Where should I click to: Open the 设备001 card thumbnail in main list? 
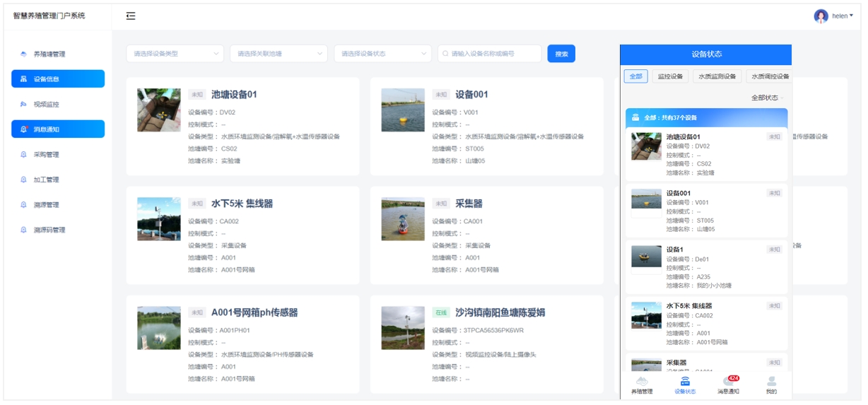coord(403,110)
